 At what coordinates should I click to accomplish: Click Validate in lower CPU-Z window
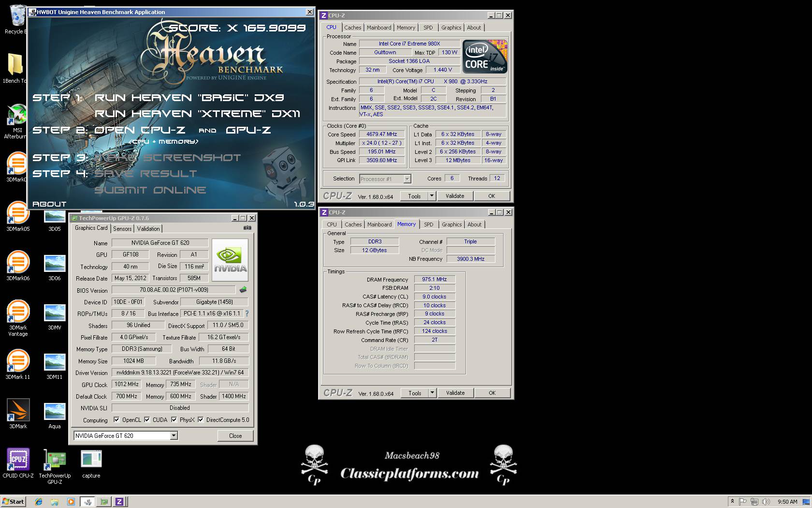455,393
